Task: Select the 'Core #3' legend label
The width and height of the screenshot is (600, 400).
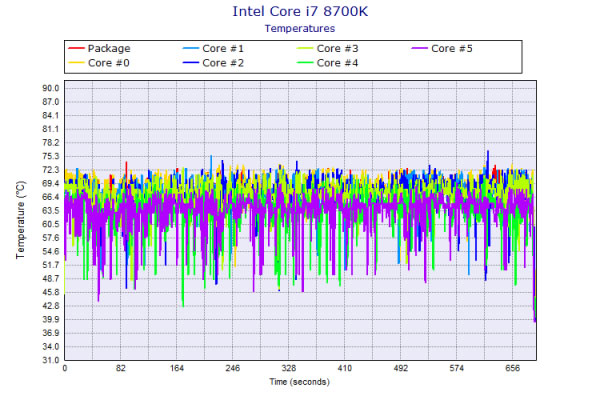Action: [x=338, y=49]
